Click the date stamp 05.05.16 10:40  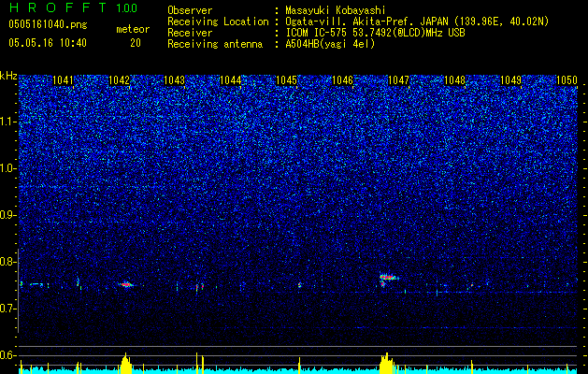[x=48, y=43]
